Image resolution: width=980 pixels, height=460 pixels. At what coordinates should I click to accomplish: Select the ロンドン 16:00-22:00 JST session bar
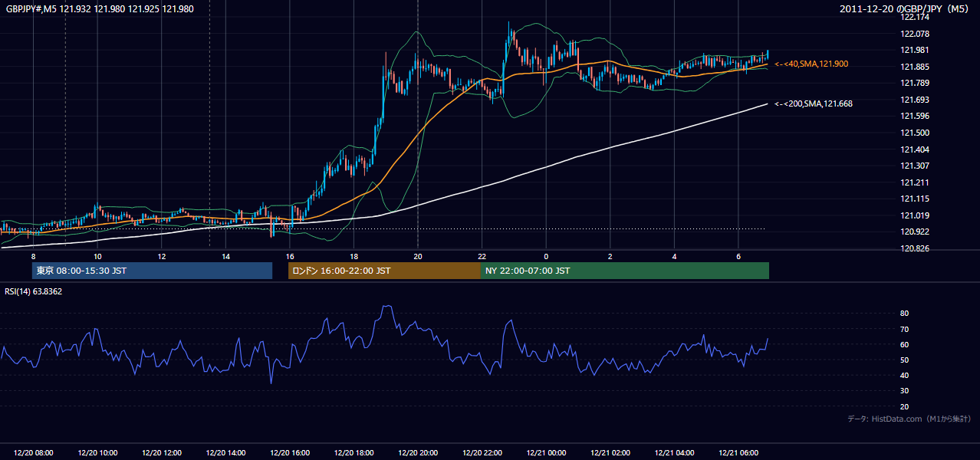coord(384,271)
